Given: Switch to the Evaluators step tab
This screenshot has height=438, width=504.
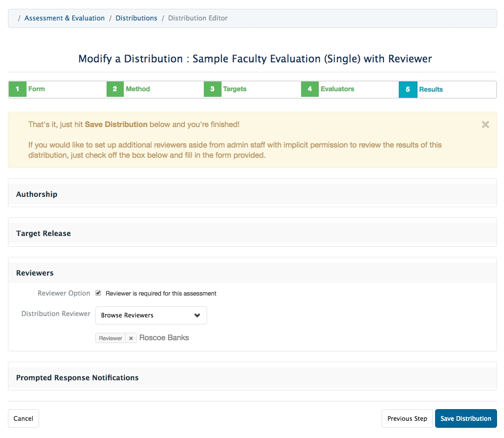Looking at the screenshot, I should (x=337, y=89).
